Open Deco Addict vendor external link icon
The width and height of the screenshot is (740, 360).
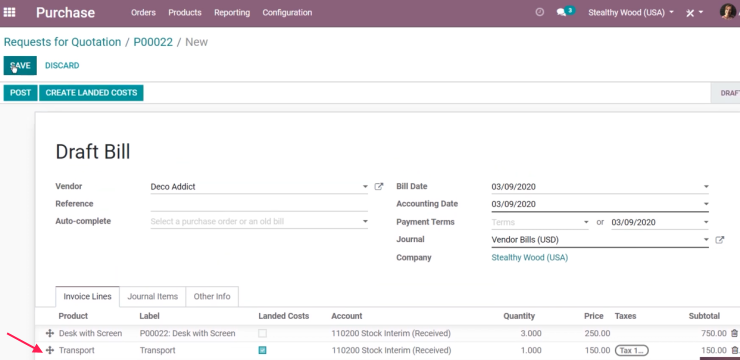(x=378, y=186)
